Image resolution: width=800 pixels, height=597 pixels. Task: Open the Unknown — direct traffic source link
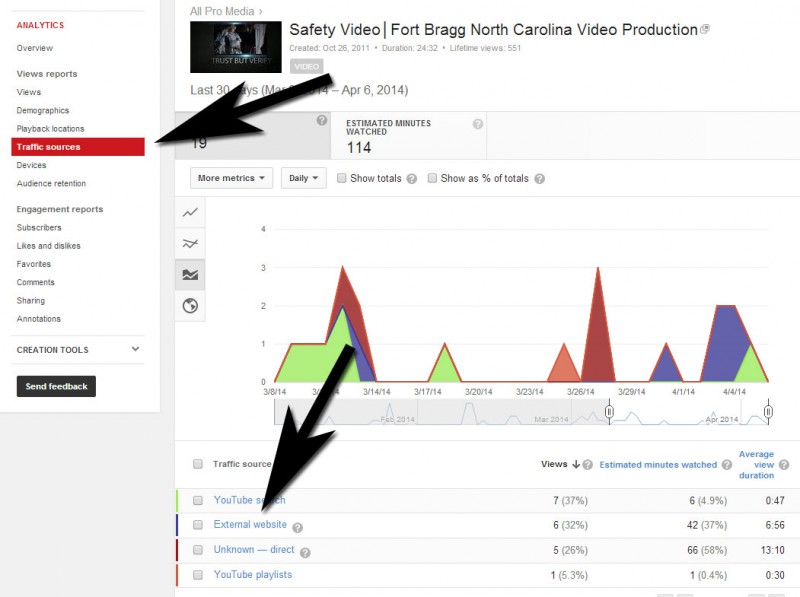tap(254, 550)
